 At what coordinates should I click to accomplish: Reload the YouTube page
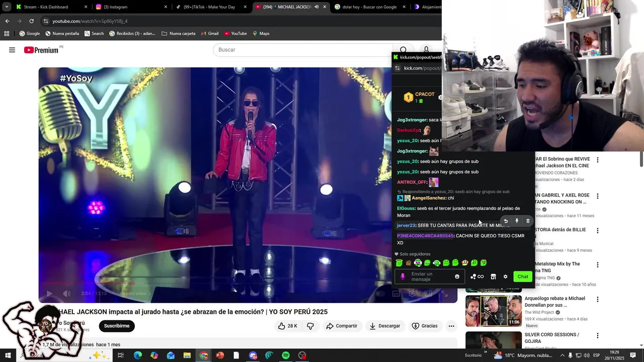[31, 21]
